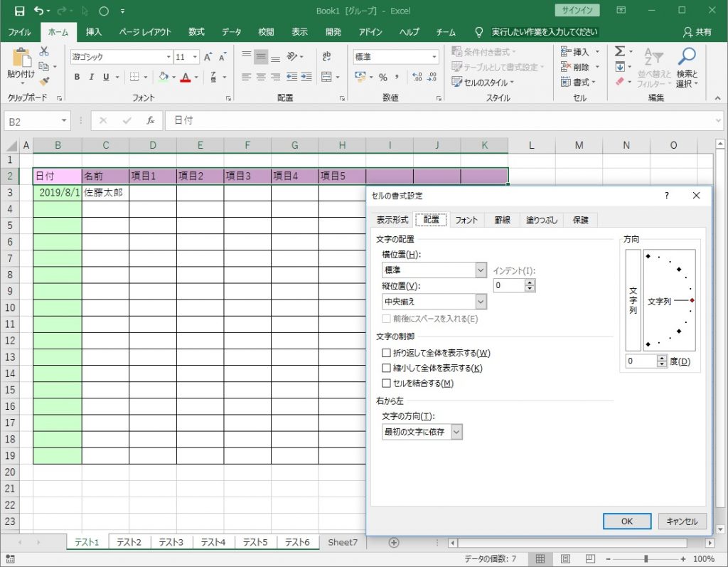The image size is (728, 567).
Task: Apply Percent style format
Action: [383, 77]
